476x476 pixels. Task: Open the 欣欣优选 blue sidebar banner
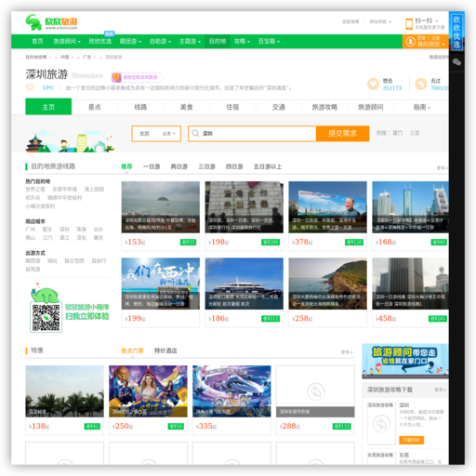tap(456, 31)
